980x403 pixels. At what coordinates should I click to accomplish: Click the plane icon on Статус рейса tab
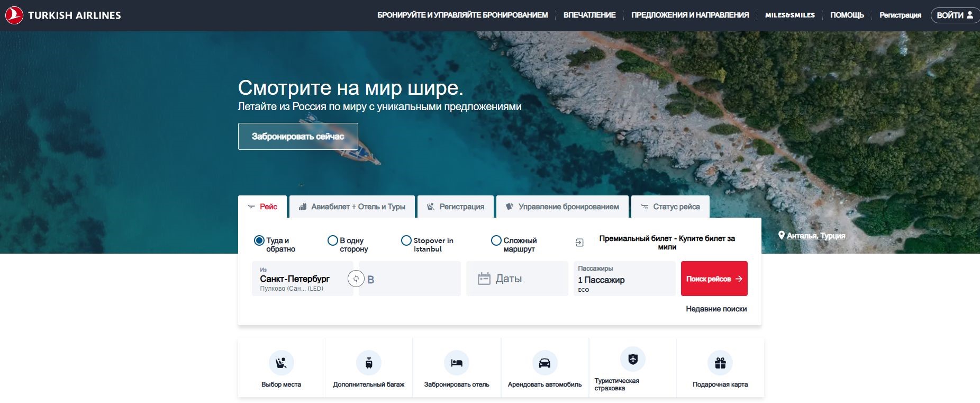645,207
